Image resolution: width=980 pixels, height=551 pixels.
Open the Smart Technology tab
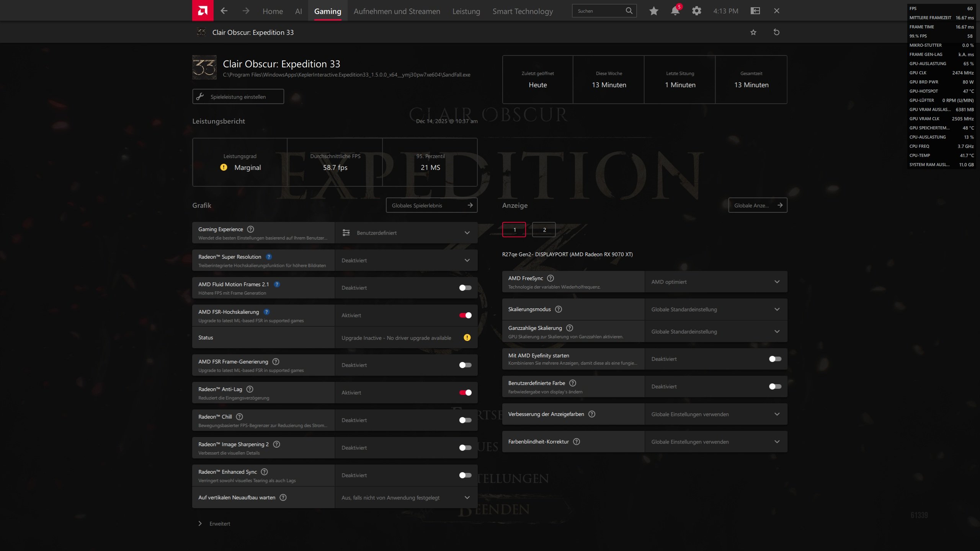coord(523,11)
